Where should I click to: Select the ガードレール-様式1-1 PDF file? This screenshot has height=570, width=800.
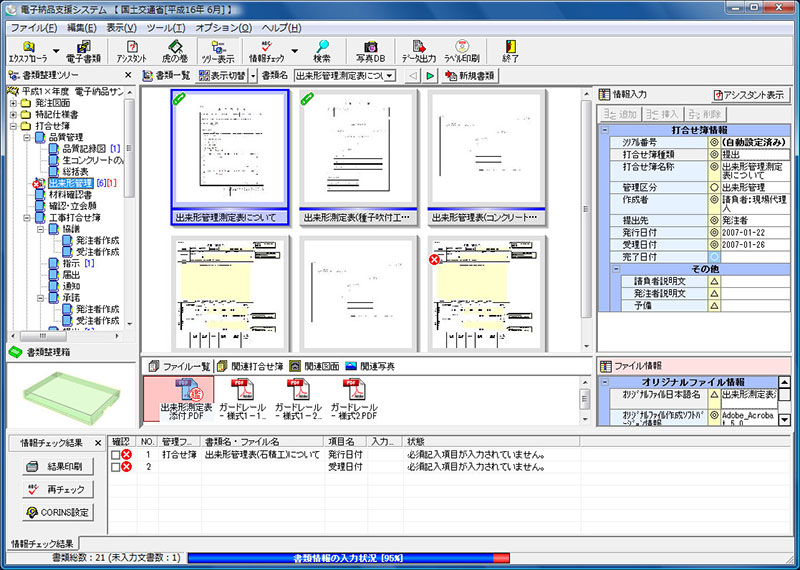click(242, 399)
